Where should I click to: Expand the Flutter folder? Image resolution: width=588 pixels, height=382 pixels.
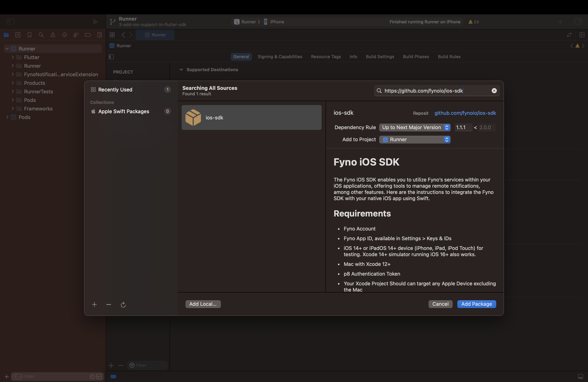tap(13, 57)
